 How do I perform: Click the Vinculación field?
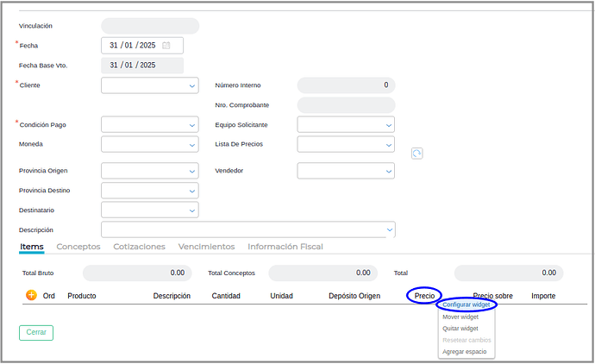150,26
